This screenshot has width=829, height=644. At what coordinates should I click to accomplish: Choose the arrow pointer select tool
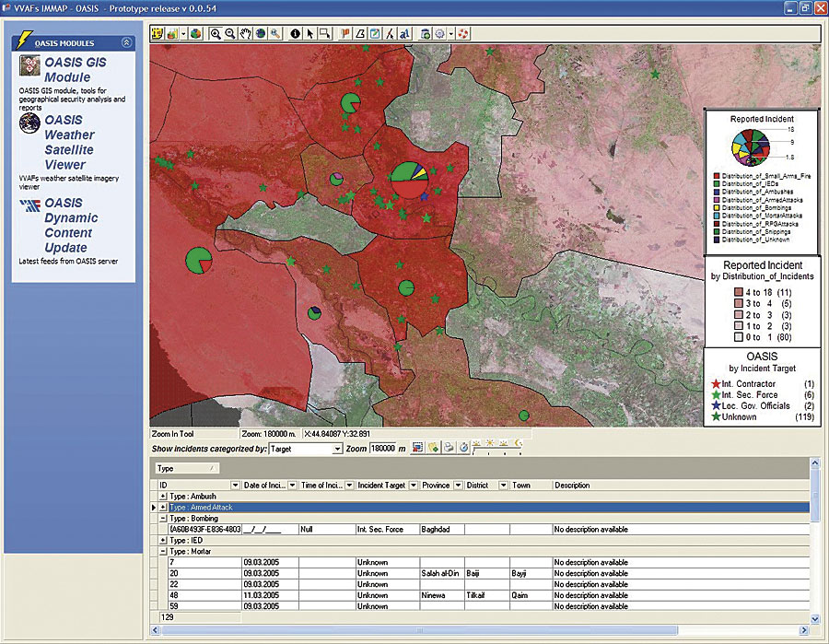point(310,33)
